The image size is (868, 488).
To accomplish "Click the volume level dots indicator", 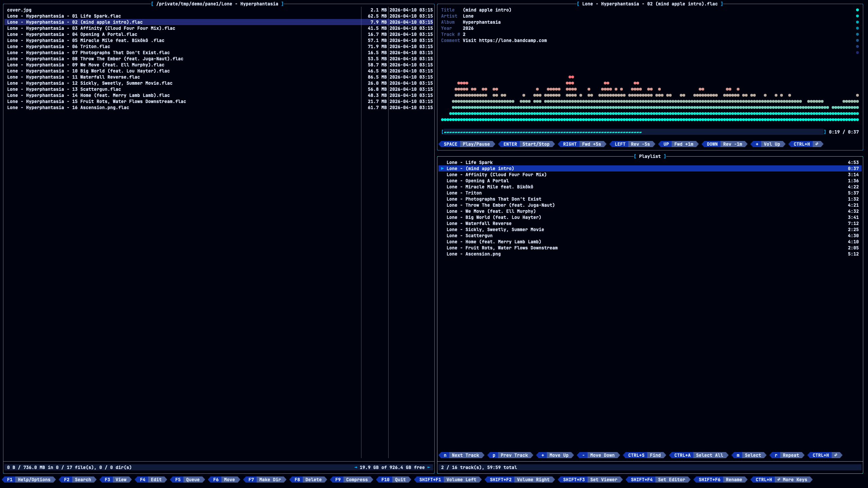I will 857,31.
